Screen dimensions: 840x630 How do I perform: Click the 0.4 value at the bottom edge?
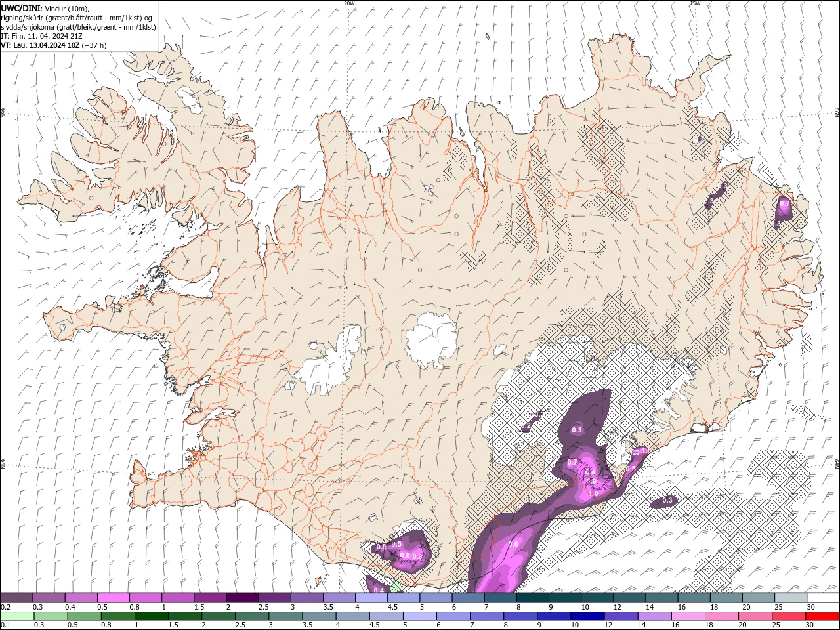(379, 590)
